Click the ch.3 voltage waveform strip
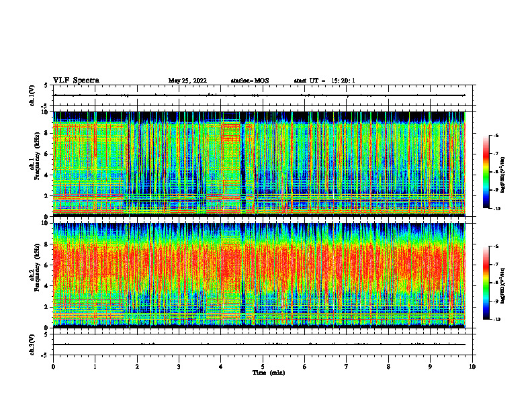The image size is (532, 411). (x=263, y=345)
